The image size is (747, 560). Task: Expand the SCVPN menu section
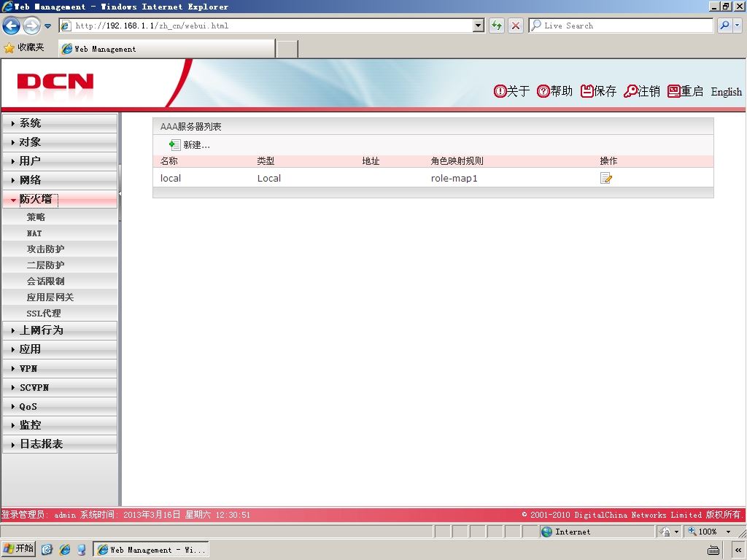point(60,387)
